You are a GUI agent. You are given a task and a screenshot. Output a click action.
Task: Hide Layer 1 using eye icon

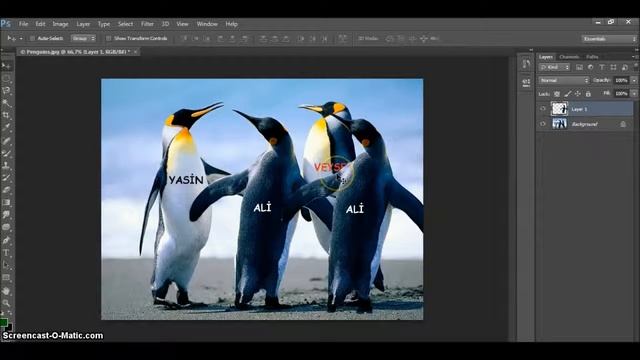coord(543,109)
